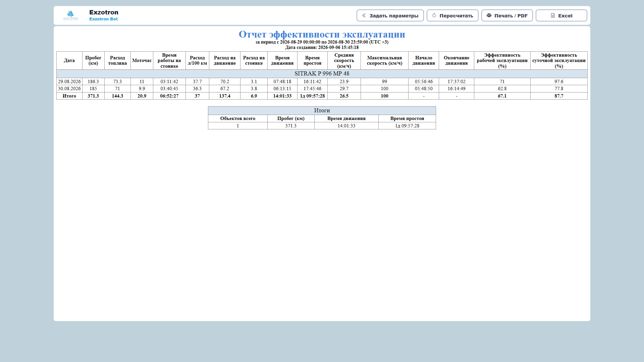The image size is (644, 362).
Task: Click Максимальная скорость (км/ч) header
Action: pos(384,60)
